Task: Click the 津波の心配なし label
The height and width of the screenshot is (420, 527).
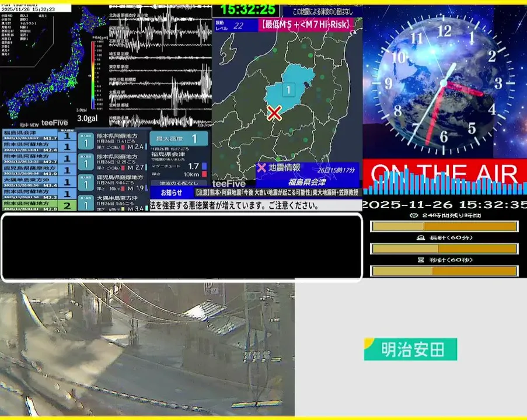Action: click(179, 183)
